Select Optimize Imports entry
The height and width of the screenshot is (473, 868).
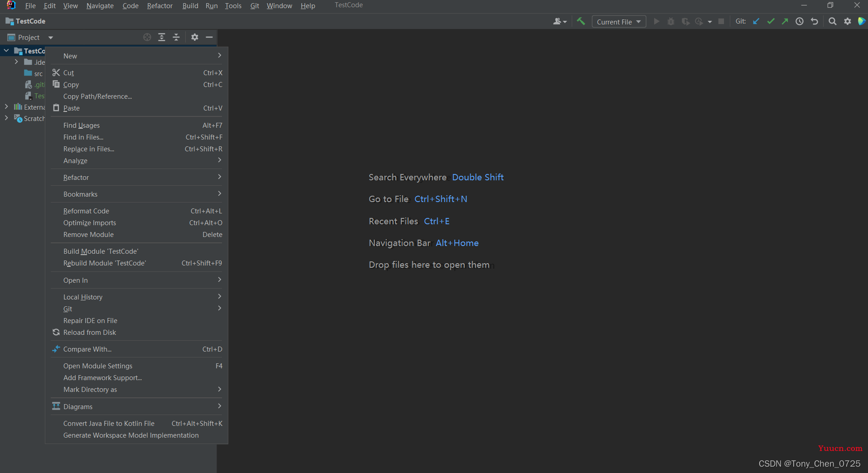click(x=136, y=222)
